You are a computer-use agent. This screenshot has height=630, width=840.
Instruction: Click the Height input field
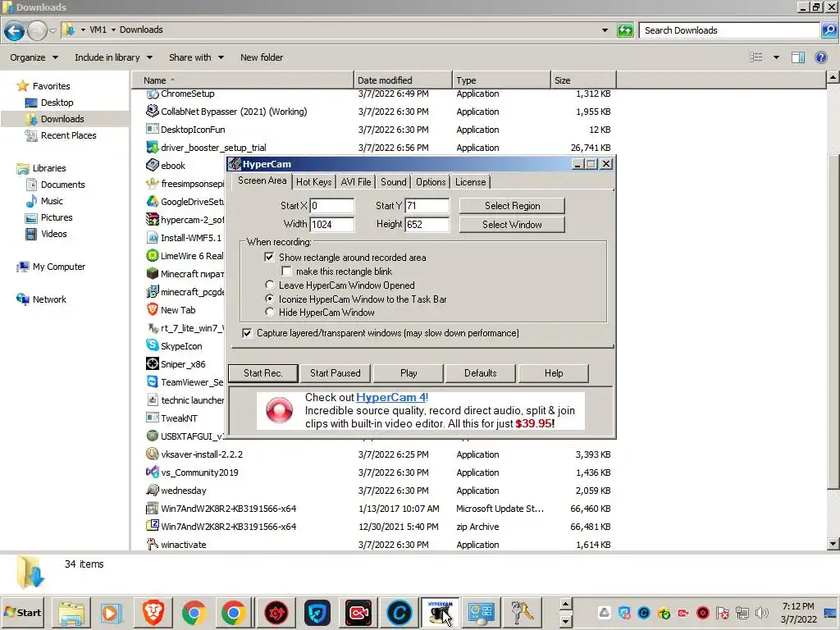coord(427,225)
